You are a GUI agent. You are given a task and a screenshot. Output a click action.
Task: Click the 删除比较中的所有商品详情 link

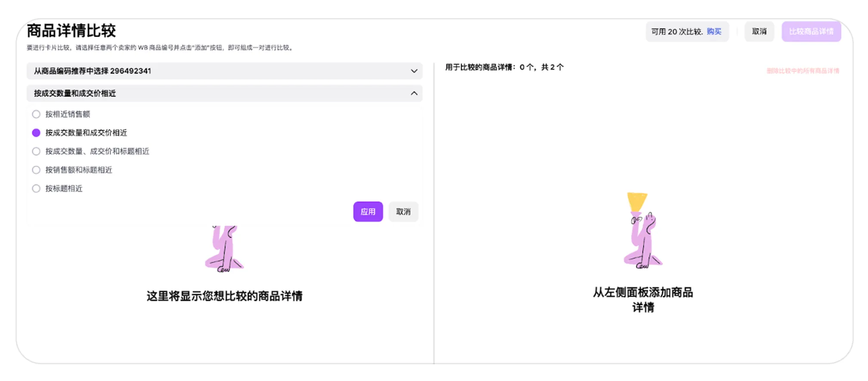point(803,71)
